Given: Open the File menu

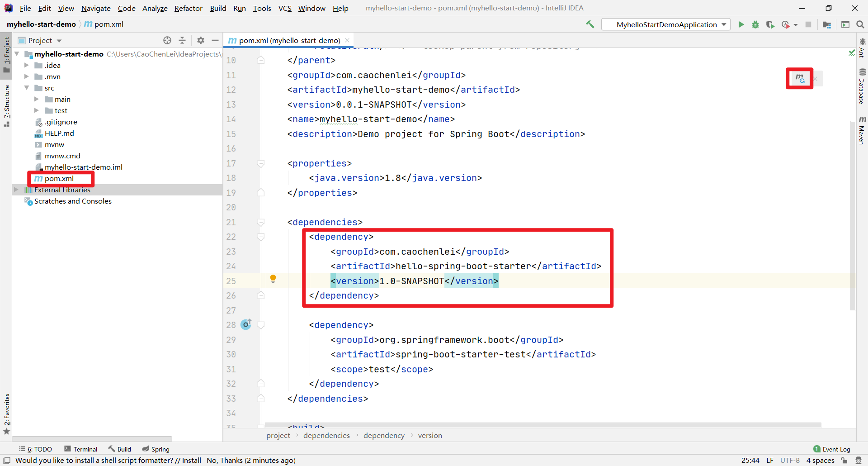Looking at the screenshot, I should coord(25,8).
